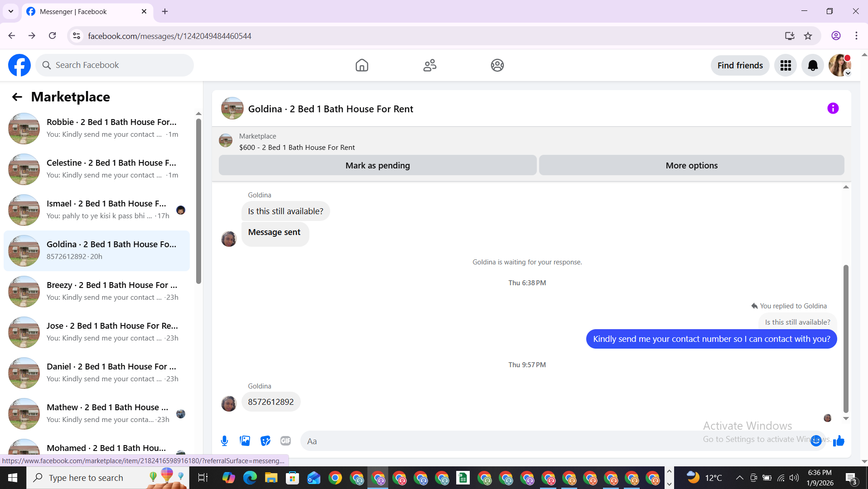Open the Windows notification center
This screenshot has width=868, height=489.
(851, 478)
